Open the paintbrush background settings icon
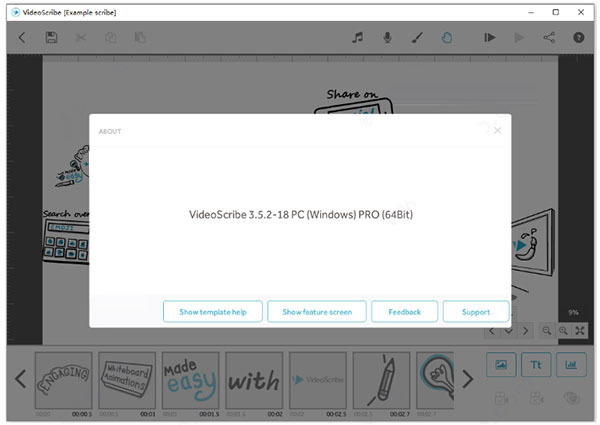Screen dimensions: 600x425 [417, 37]
